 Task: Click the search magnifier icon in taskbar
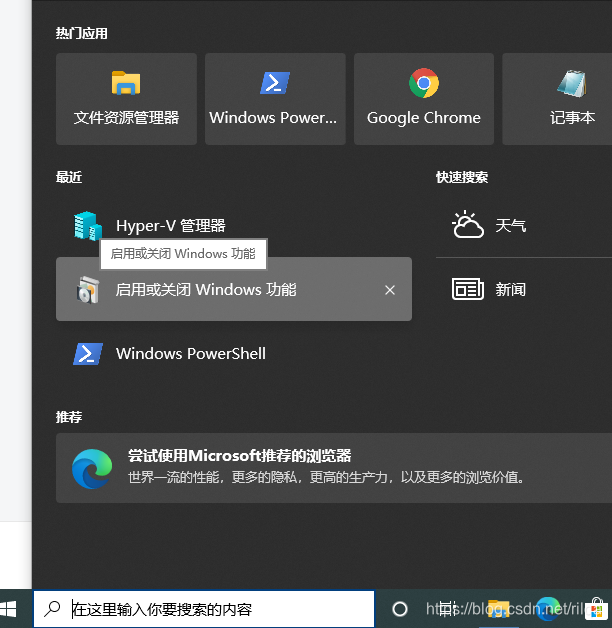pos(52,609)
